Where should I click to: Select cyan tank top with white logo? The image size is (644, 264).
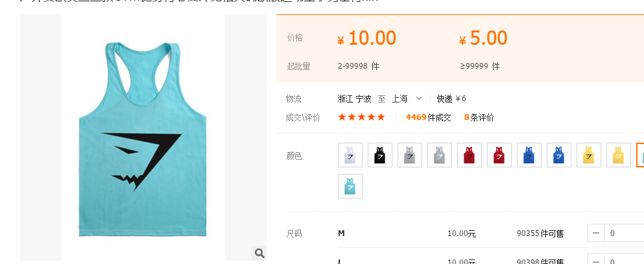pos(350,186)
